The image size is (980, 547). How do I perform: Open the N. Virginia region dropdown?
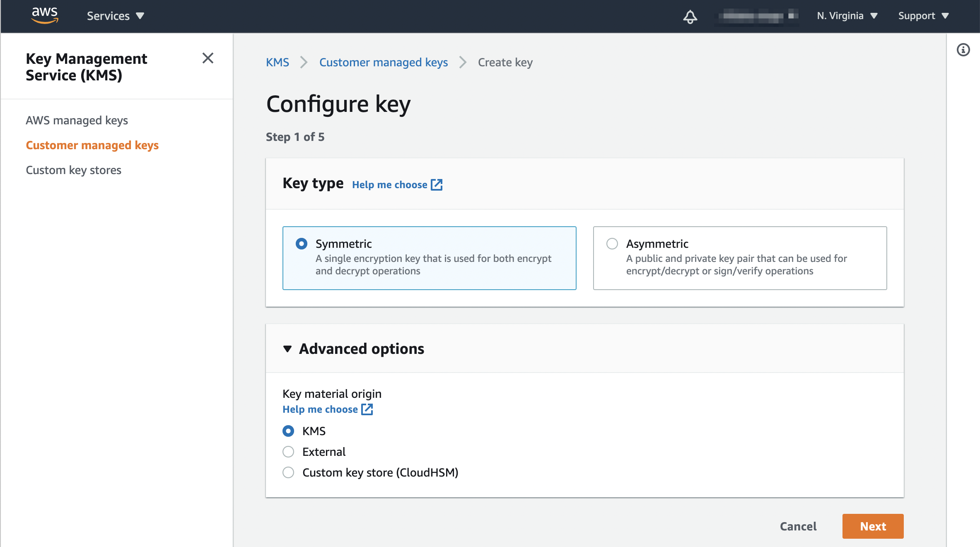pyautogui.click(x=847, y=16)
